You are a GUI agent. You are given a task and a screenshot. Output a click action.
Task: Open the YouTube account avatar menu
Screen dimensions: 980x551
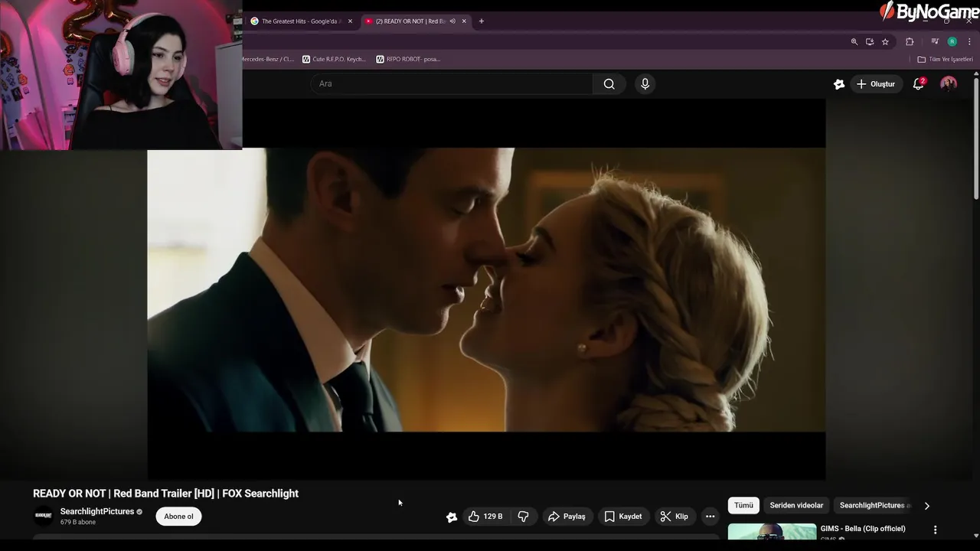949,84
